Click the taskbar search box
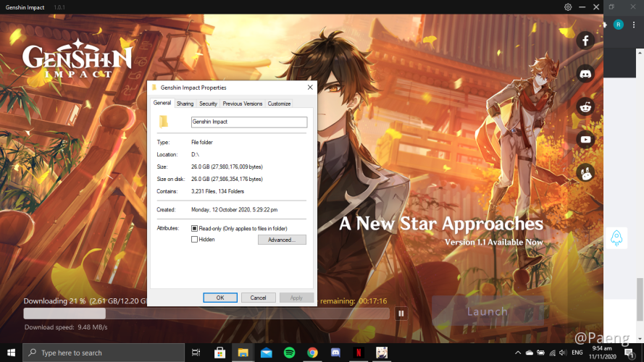 (103, 353)
